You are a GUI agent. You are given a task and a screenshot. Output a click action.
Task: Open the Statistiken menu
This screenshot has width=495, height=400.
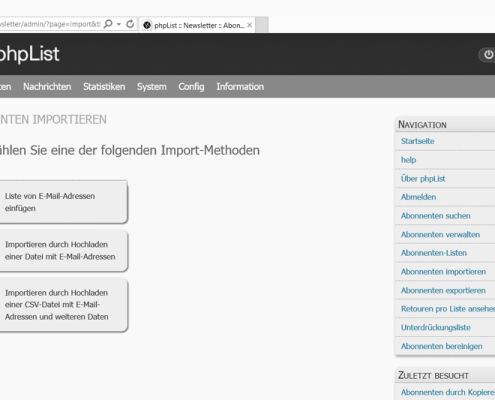[x=104, y=87]
